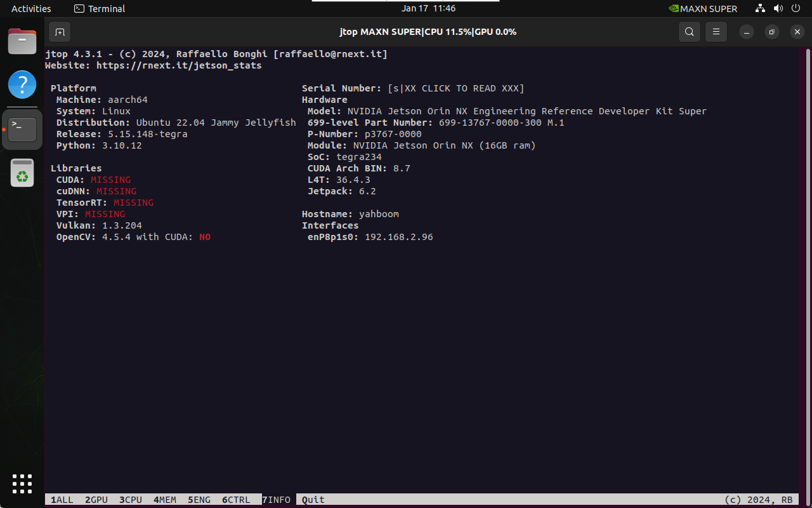Click the Hardware section heading
The width and height of the screenshot is (812, 508).
point(325,100)
